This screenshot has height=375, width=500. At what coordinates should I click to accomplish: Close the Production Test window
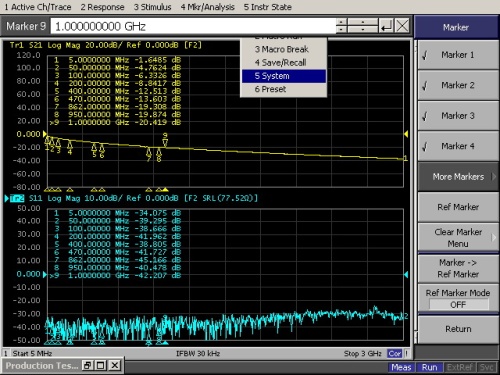(115, 366)
